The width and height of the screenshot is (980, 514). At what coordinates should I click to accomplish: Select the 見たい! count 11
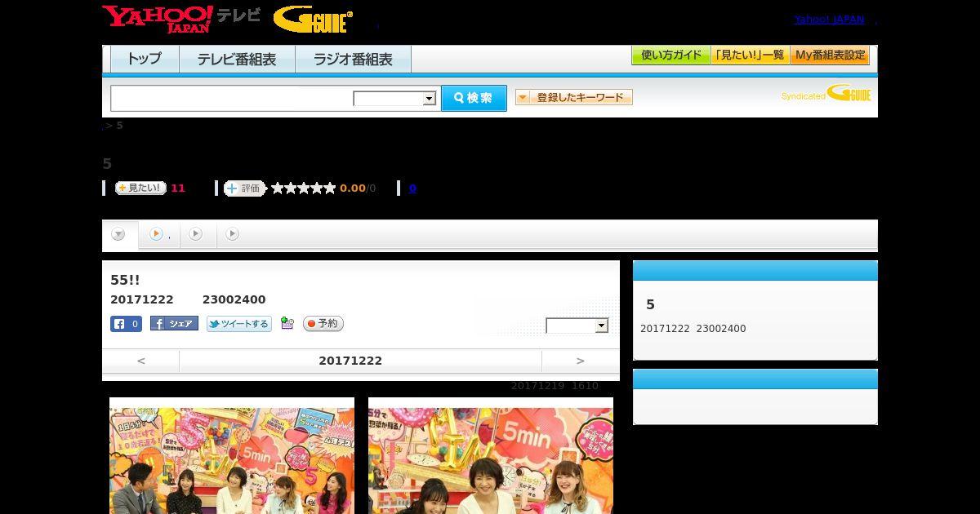178,188
